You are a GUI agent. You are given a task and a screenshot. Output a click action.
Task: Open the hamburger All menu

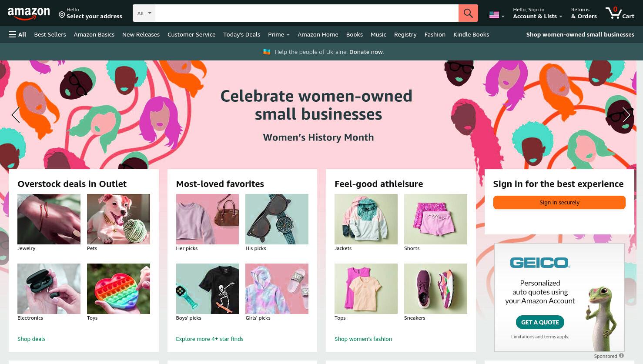click(x=17, y=34)
